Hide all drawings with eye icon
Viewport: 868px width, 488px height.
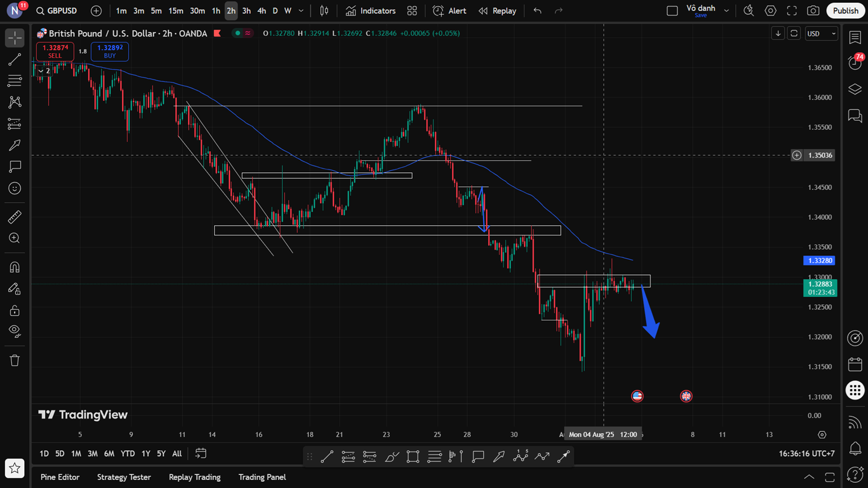click(x=15, y=332)
